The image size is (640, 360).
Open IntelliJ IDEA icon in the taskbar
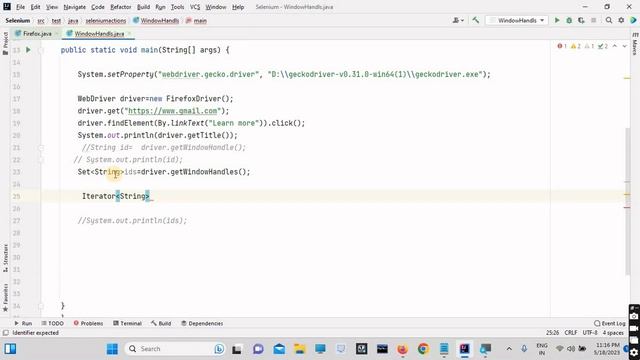464,349
